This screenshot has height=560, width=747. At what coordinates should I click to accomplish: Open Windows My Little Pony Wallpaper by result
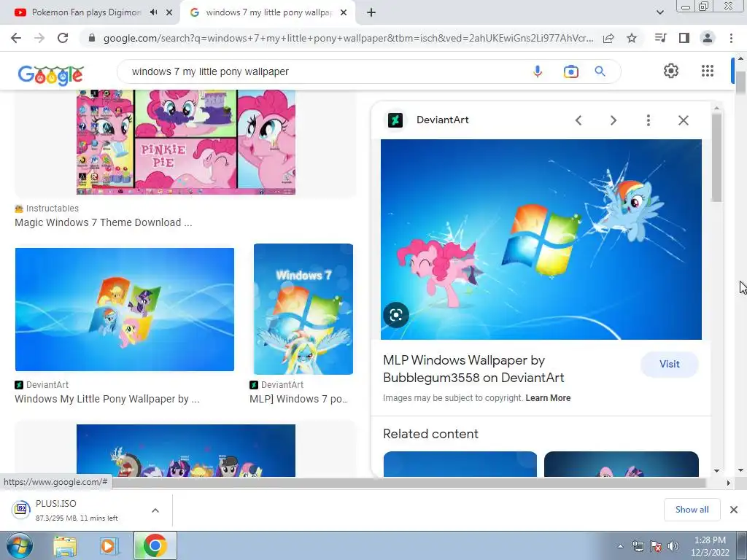click(107, 399)
